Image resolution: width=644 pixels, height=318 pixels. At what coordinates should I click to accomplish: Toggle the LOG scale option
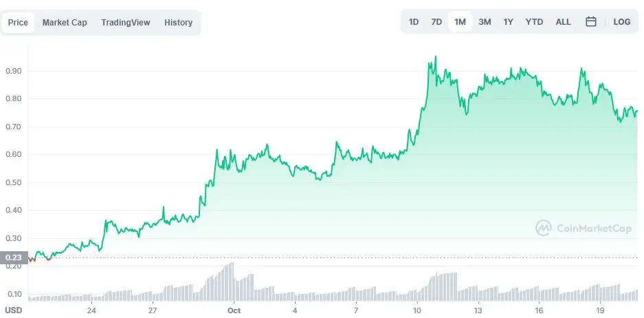coord(622,22)
